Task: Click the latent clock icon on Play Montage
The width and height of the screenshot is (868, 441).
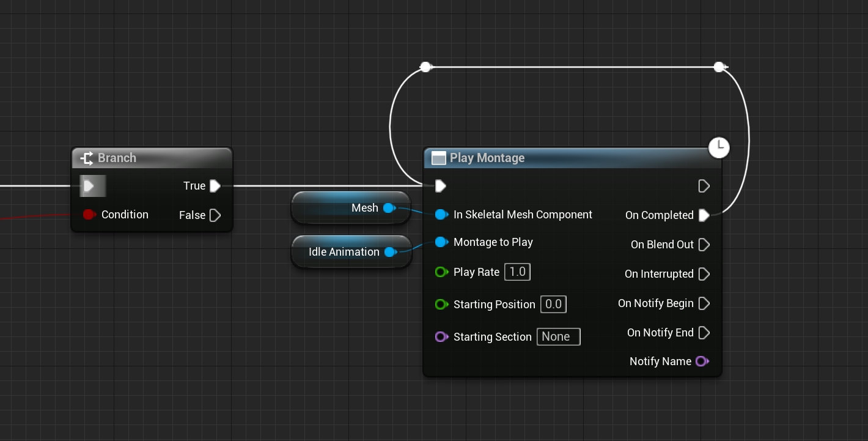Action: click(719, 147)
